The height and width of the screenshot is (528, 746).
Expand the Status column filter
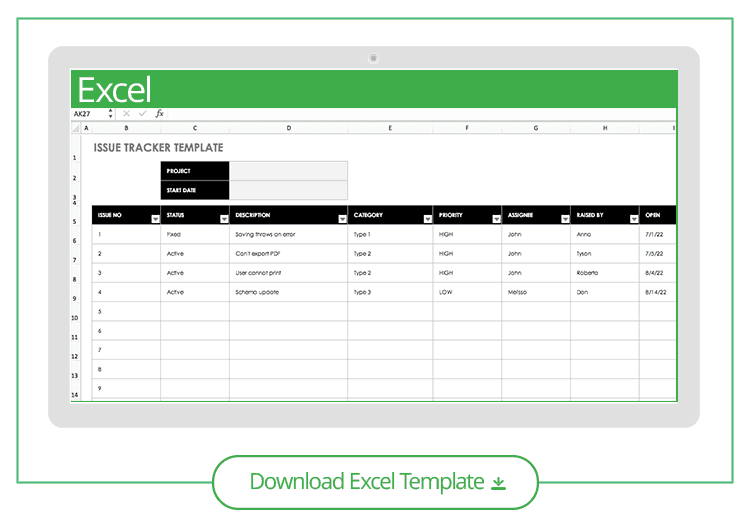(224, 219)
